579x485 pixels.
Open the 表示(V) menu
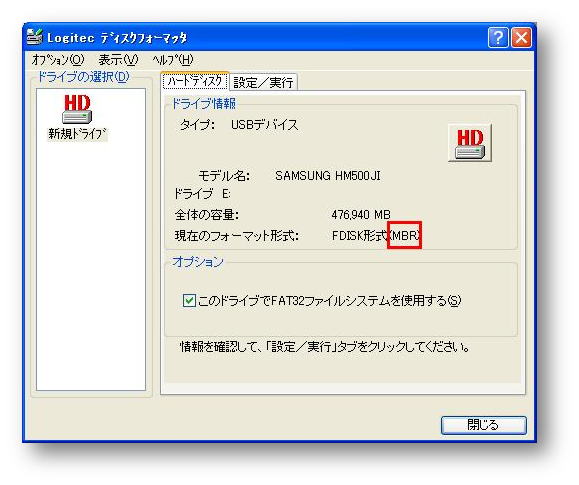119,59
